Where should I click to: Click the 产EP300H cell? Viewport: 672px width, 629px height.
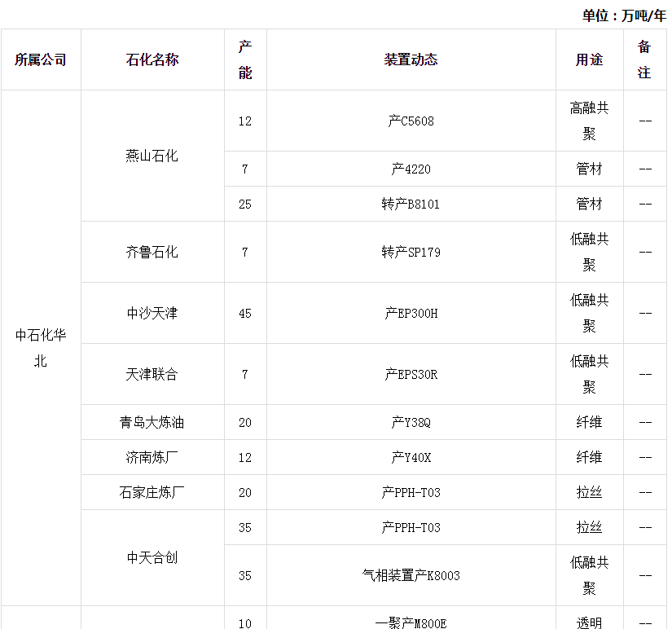point(411,314)
